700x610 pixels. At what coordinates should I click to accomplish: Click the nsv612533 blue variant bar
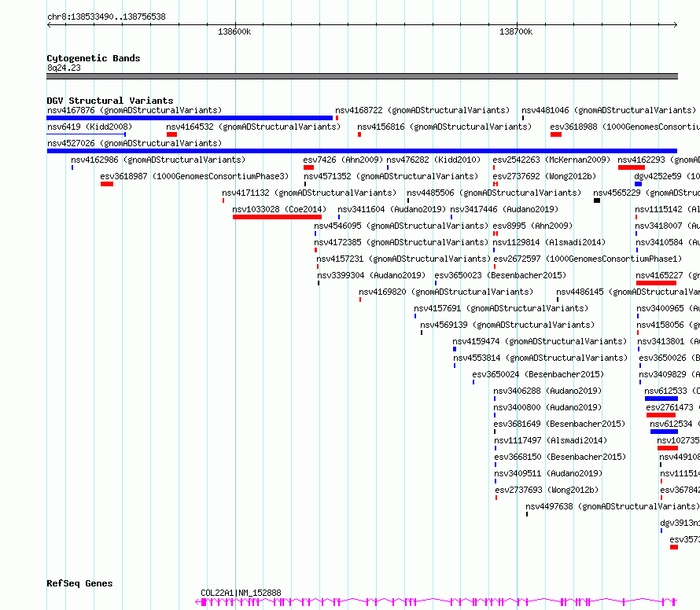click(x=661, y=399)
